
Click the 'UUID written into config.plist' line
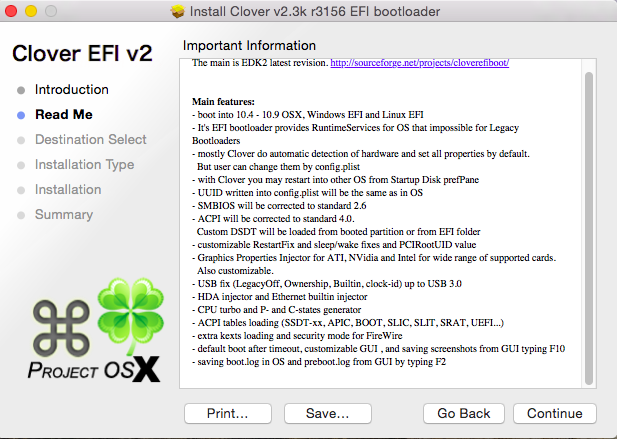pyautogui.click(x=307, y=193)
